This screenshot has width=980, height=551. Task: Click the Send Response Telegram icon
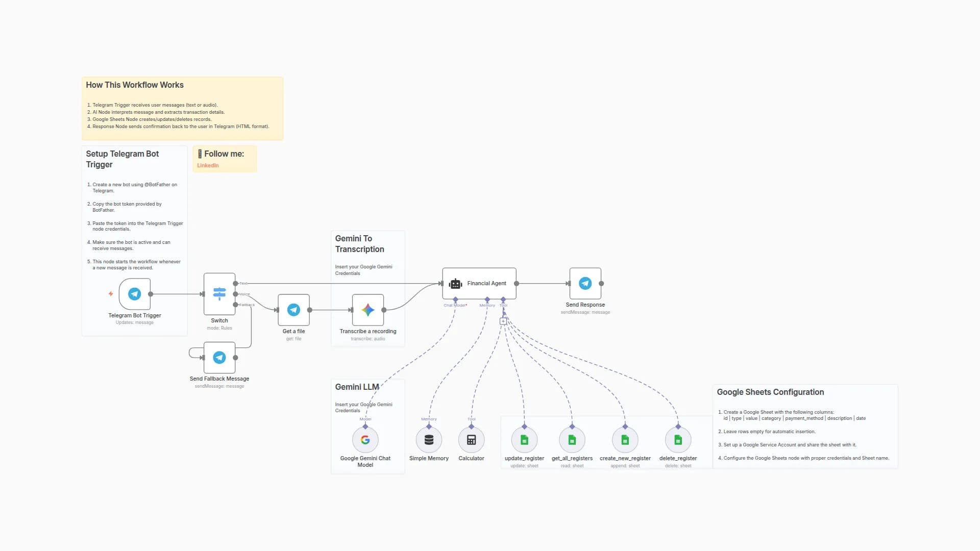pyautogui.click(x=585, y=283)
